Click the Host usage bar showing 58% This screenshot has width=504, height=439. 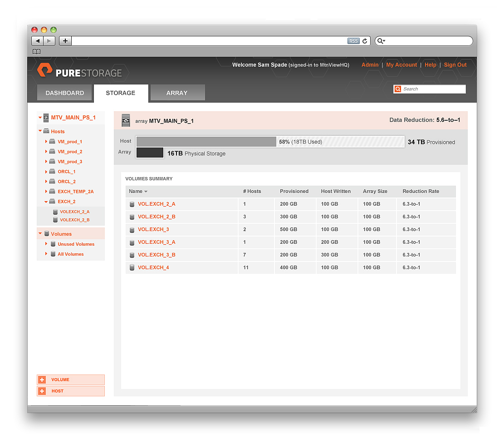tap(206, 141)
